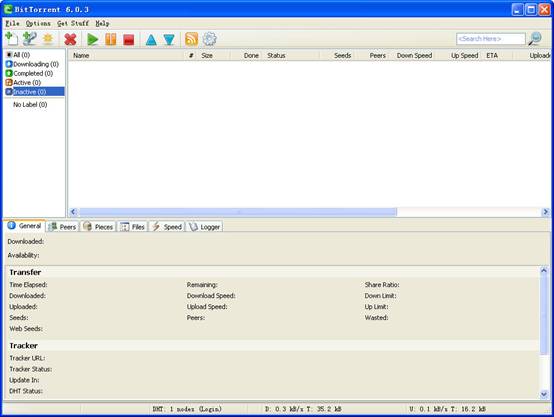Switch to the Files tab
This screenshot has height=417, width=554.
pos(132,227)
